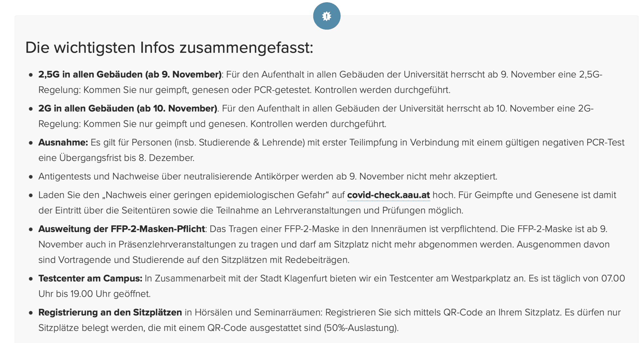Click the blue alert badge icon
Image resolution: width=644 pixels, height=343 pixels.
coord(327,16)
